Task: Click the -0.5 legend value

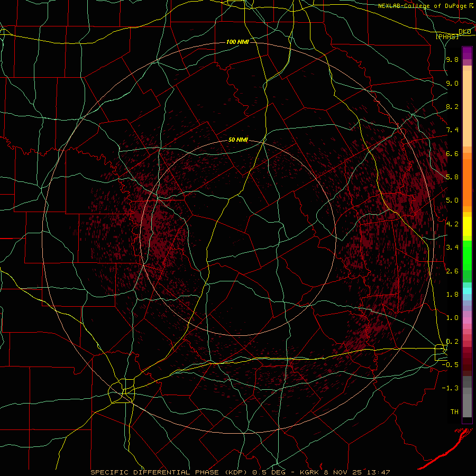Action: [x=450, y=364]
